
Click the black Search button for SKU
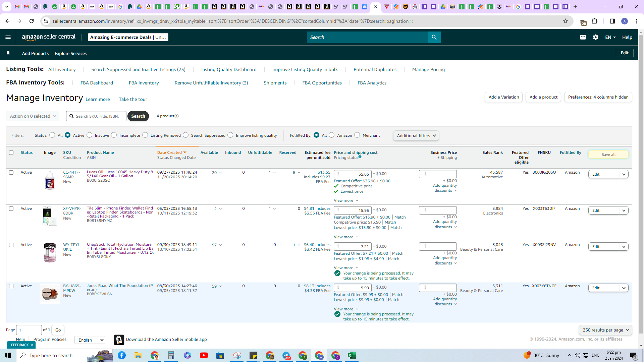(x=138, y=116)
